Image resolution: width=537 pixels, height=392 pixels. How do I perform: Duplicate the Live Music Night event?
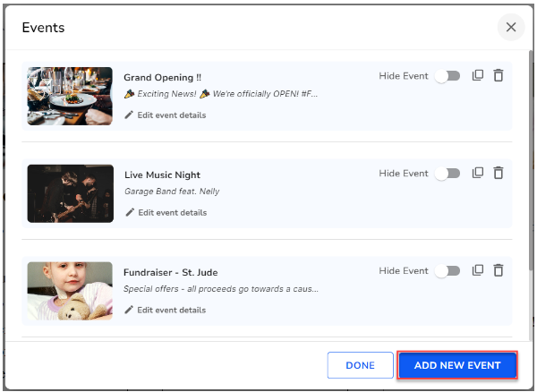coord(478,173)
